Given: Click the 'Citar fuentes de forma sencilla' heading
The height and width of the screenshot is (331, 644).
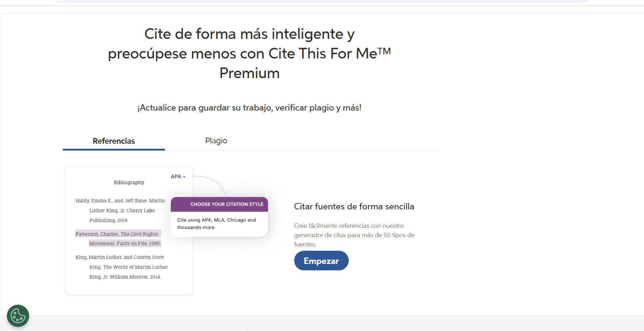Looking at the screenshot, I should (354, 207).
